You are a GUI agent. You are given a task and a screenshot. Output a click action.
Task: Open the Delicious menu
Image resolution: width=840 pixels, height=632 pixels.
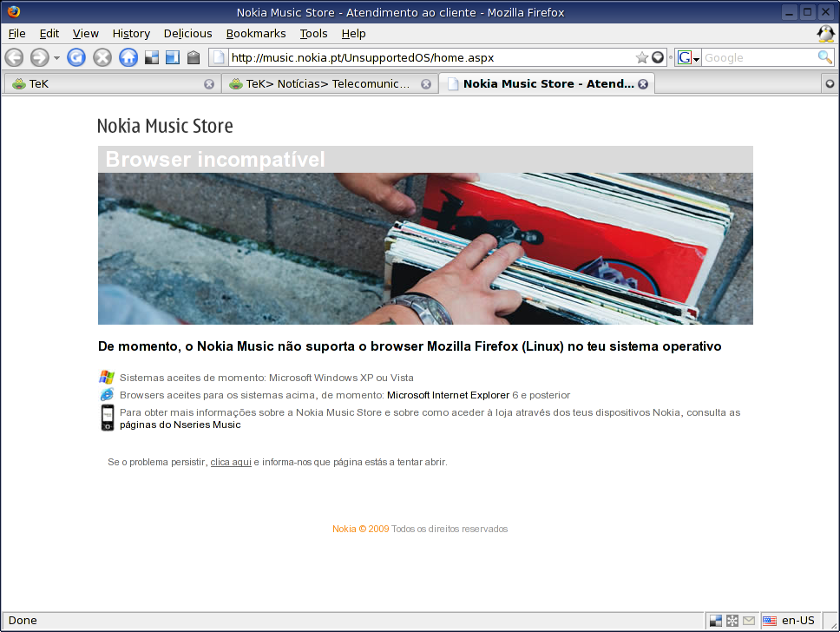(188, 33)
